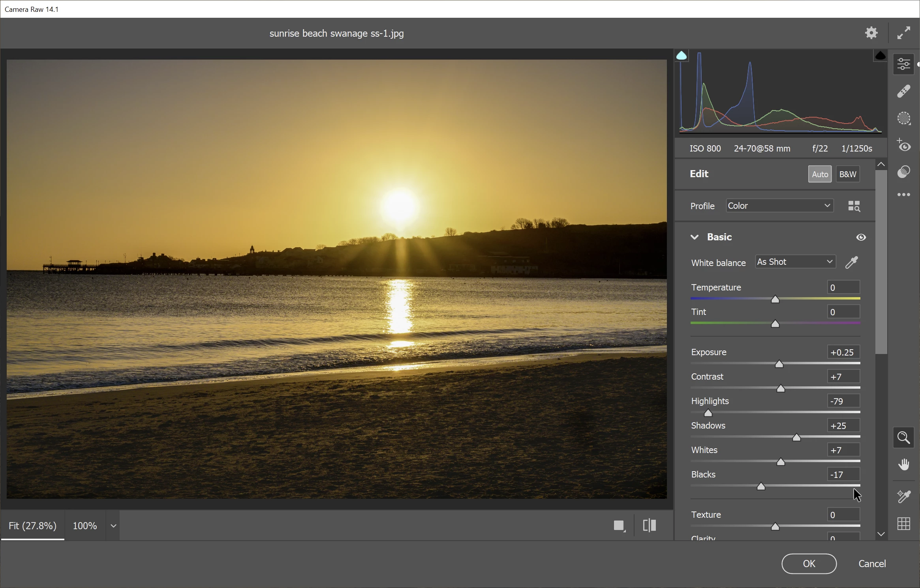This screenshot has height=588, width=920.
Task: Open the Profile Color dropdown
Action: click(779, 206)
